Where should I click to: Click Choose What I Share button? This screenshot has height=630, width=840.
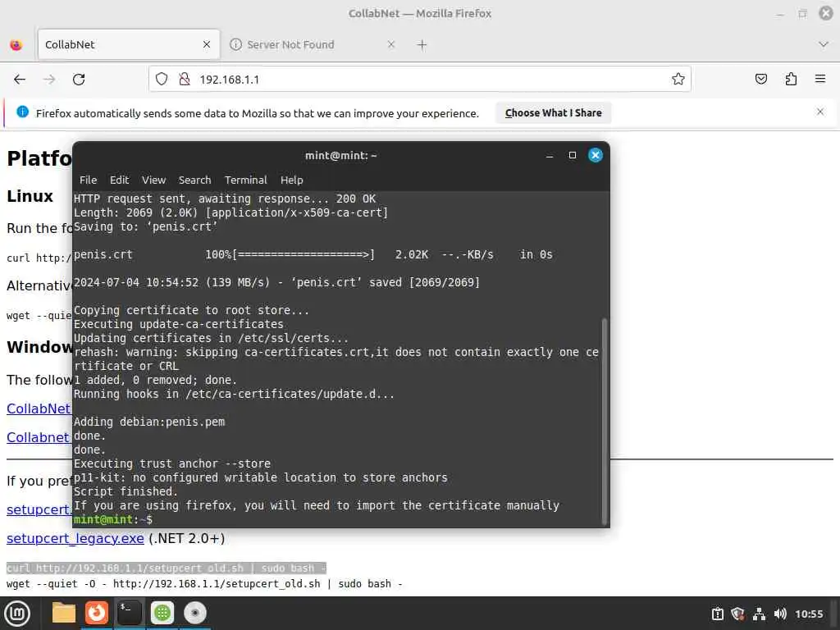coord(554,113)
